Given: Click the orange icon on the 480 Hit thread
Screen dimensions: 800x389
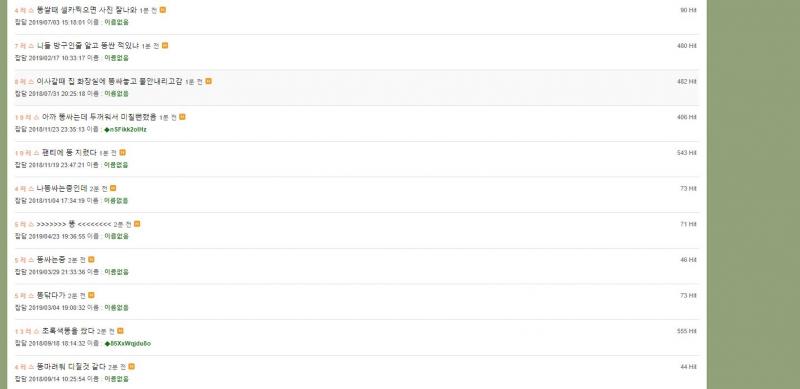Looking at the screenshot, I should coord(165,45).
